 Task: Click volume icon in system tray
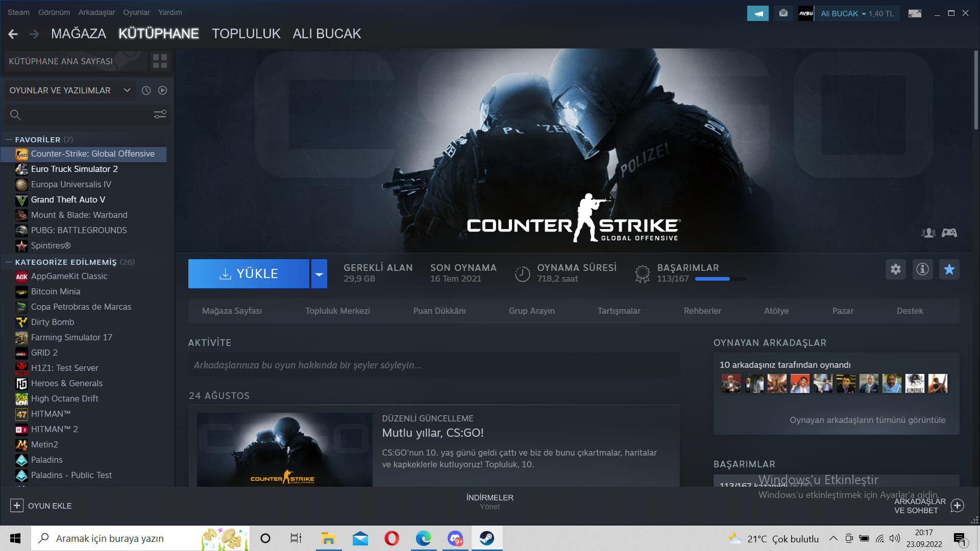tap(894, 538)
